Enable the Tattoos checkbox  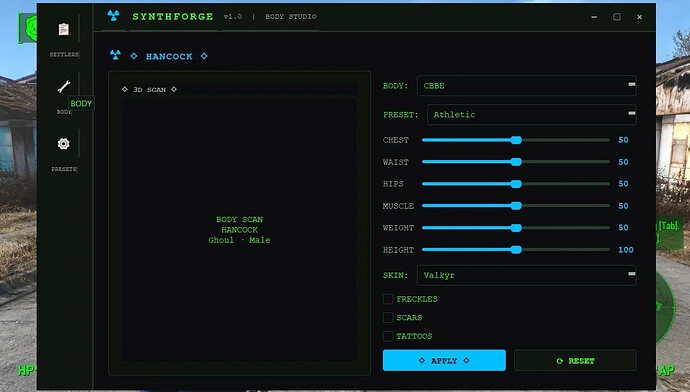coord(388,336)
